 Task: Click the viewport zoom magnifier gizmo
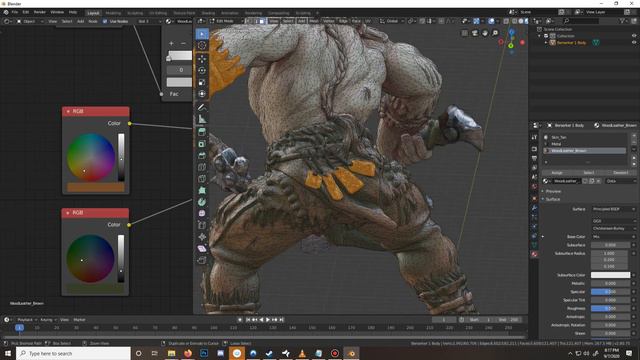(495, 33)
